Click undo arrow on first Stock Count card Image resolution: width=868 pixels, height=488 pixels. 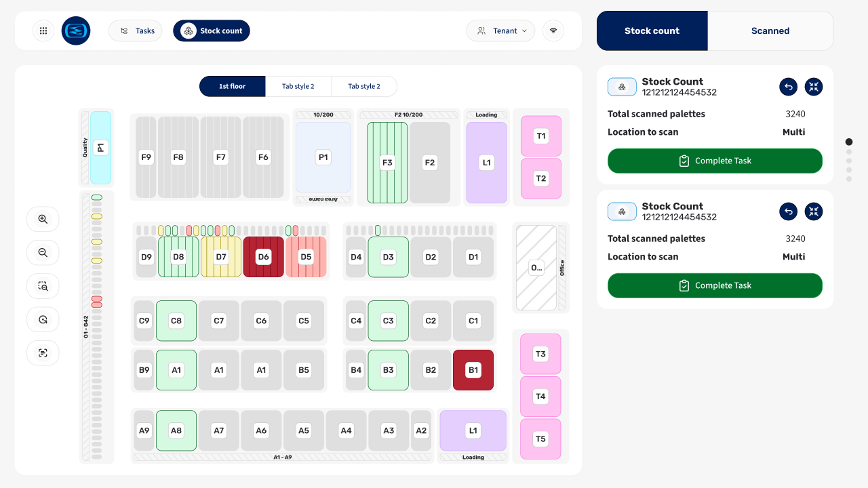coord(788,87)
